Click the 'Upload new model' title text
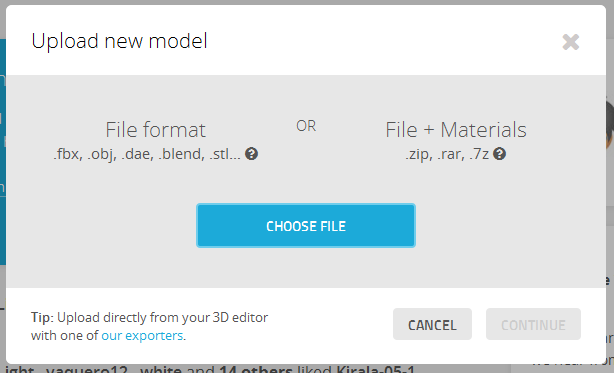Viewport: 614px width, 373px height. coord(119,41)
